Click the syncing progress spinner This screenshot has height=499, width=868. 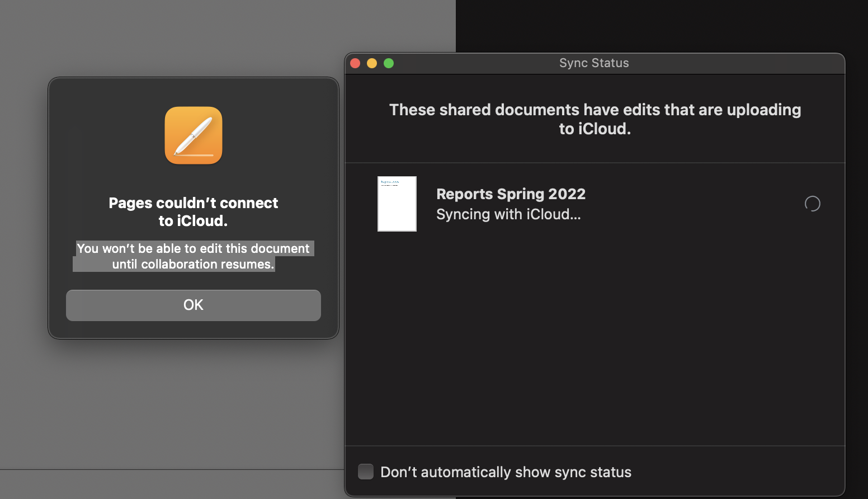(x=812, y=204)
